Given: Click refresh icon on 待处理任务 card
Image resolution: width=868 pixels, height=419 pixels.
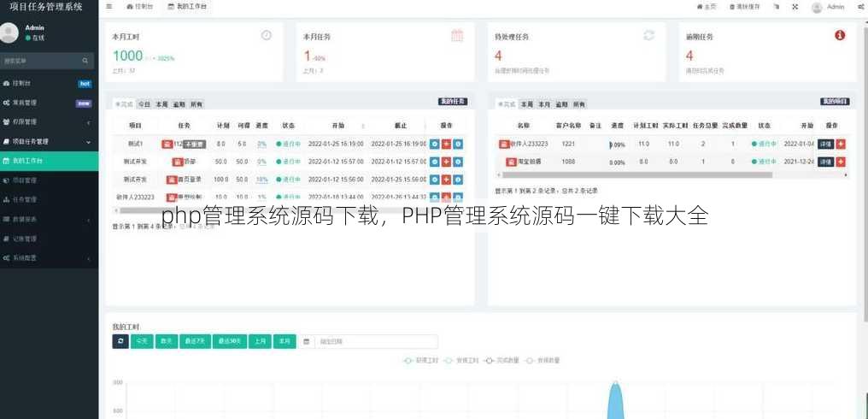Looking at the screenshot, I should (x=648, y=35).
